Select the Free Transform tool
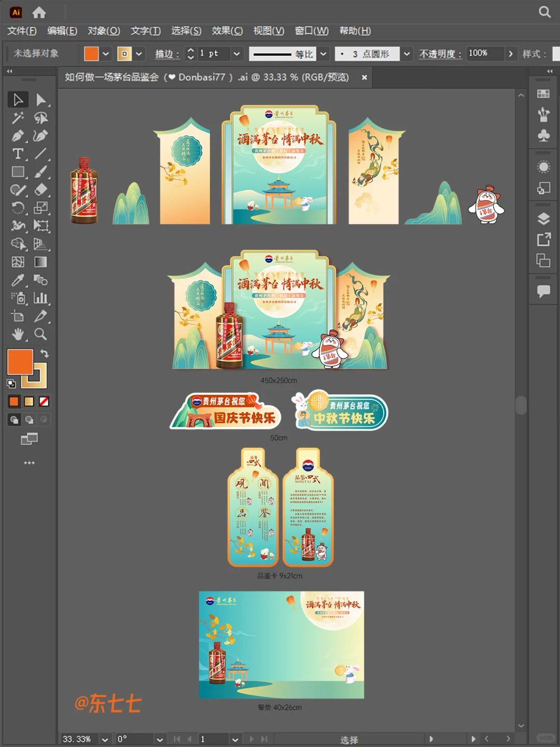This screenshot has width=560, height=747. (x=40, y=226)
